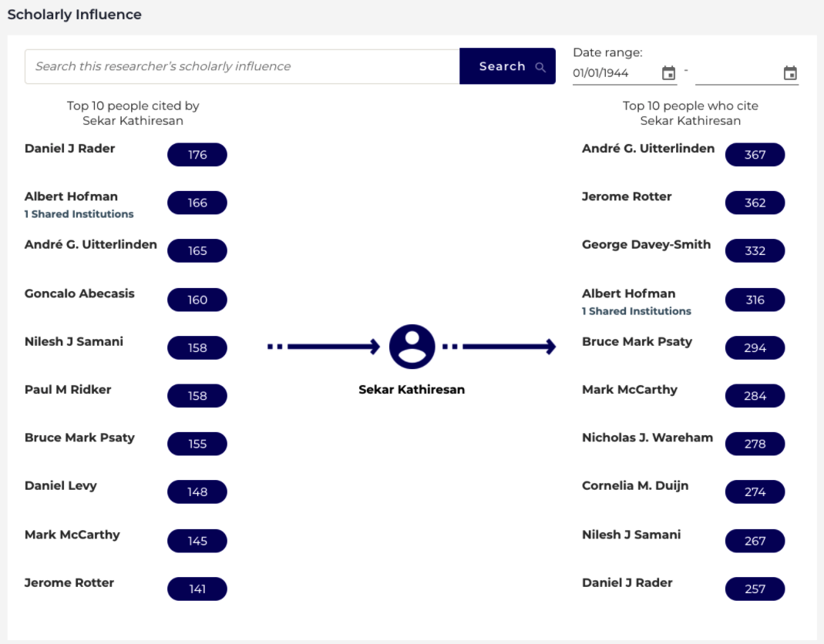This screenshot has height=644, width=824.
Task: Click the 284 citation count badge
Action: 755,396
